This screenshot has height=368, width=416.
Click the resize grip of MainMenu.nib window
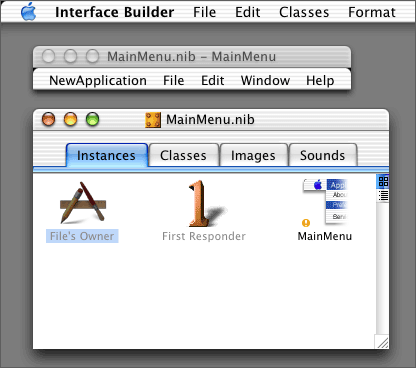click(x=382, y=342)
